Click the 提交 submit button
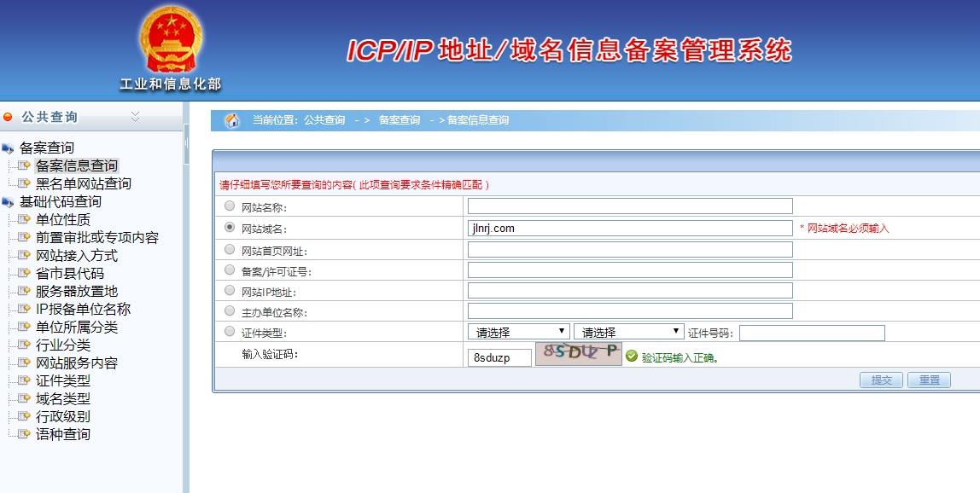This screenshot has width=980, height=493. pyautogui.click(x=881, y=380)
